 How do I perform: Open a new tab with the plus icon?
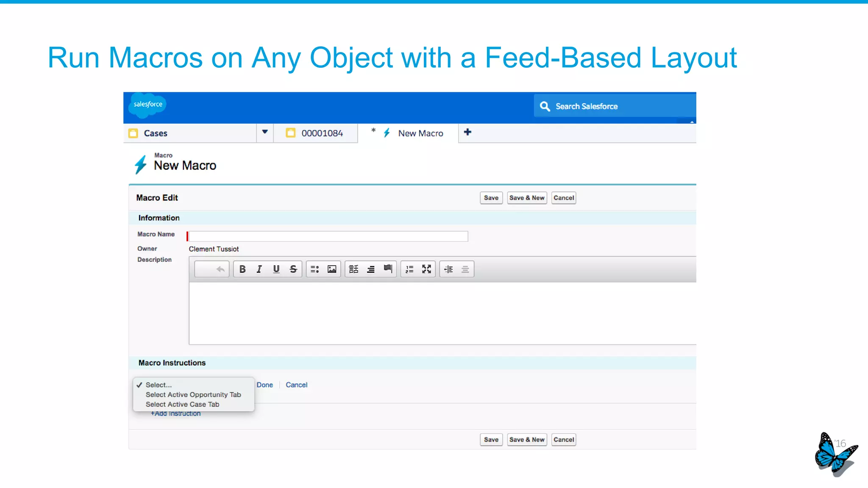coord(467,132)
